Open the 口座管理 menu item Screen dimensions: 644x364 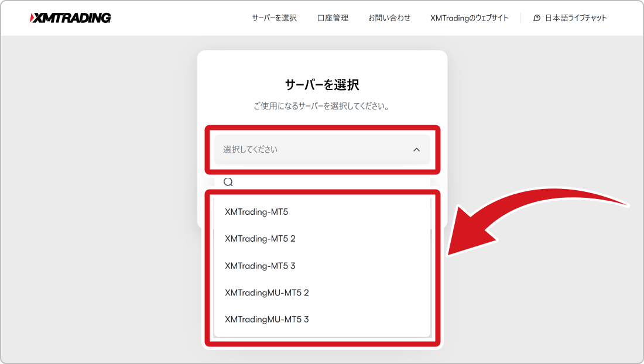click(x=333, y=18)
